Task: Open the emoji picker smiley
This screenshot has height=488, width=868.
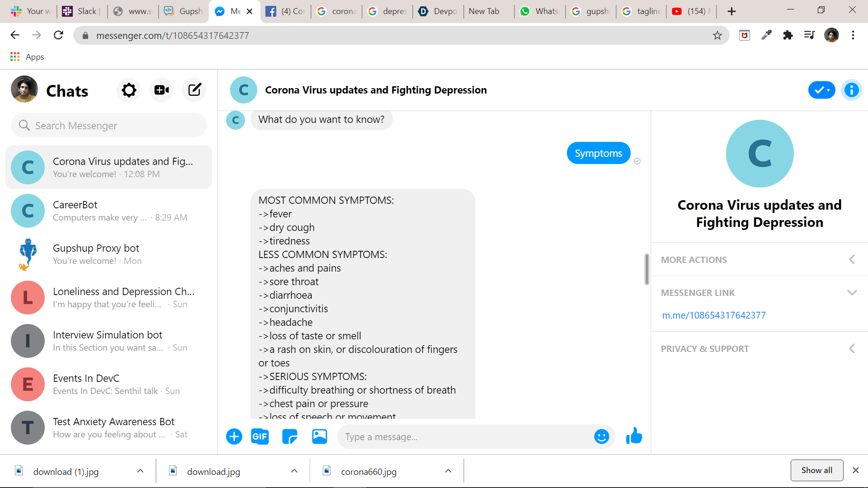Action: pos(601,436)
